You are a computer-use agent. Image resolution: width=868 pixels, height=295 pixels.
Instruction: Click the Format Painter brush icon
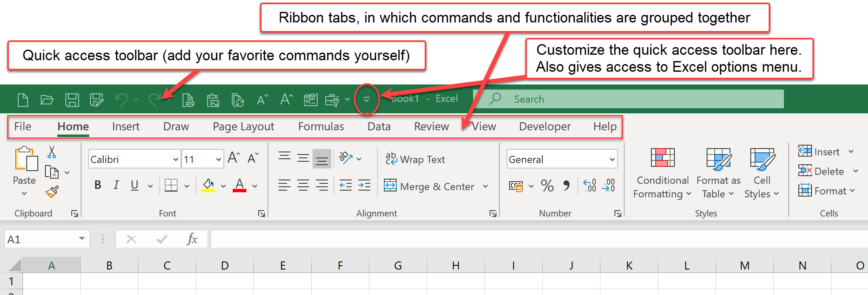coord(52,192)
